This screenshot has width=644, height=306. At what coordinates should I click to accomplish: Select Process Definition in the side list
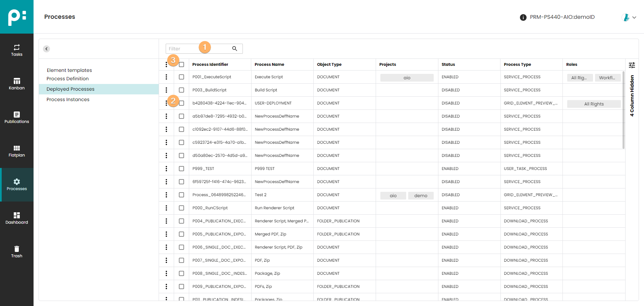click(67, 79)
